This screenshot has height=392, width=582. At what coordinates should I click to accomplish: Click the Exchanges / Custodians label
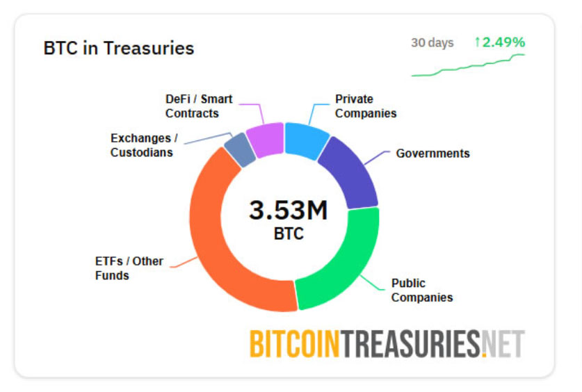click(142, 145)
